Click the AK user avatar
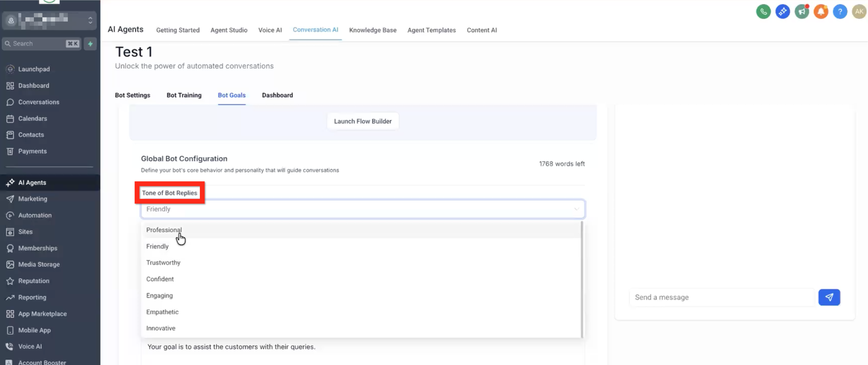Image resolution: width=868 pixels, height=365 pixels. coord(859,12)
